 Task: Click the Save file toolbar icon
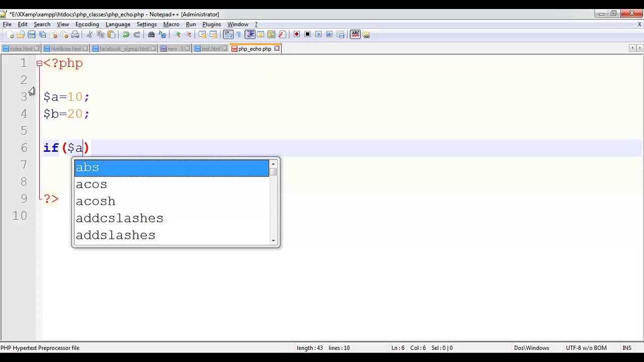click(32, 35)
